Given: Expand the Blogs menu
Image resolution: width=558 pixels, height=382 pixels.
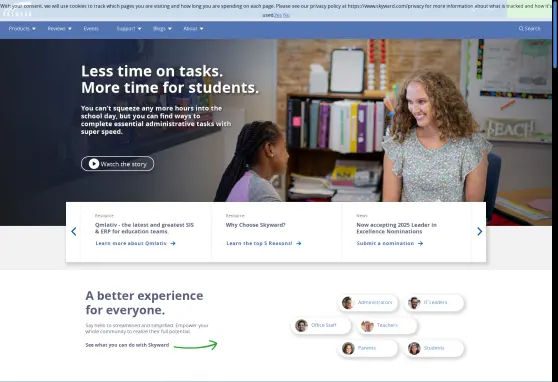Looking at the screenshot, I should pyautogui.click(x=162, y=28).
